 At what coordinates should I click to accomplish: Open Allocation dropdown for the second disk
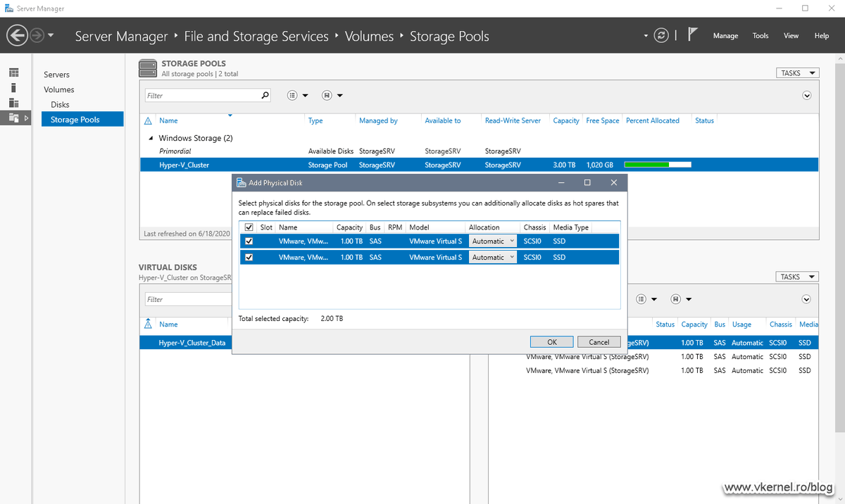point(493,258)
